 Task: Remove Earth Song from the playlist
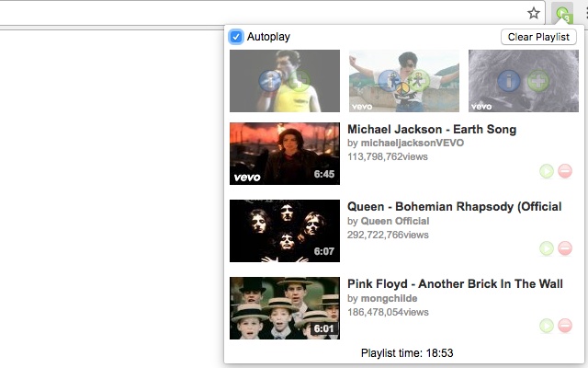(565, 171)
